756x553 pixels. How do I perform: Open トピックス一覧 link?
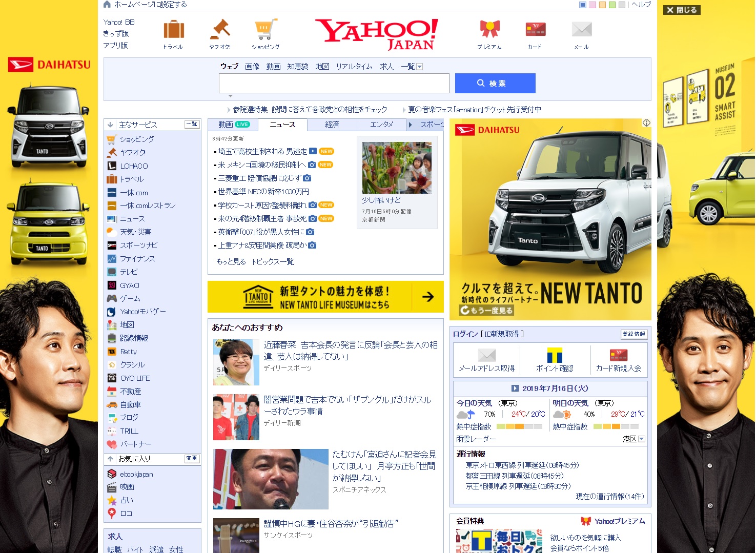coord(273,262)
